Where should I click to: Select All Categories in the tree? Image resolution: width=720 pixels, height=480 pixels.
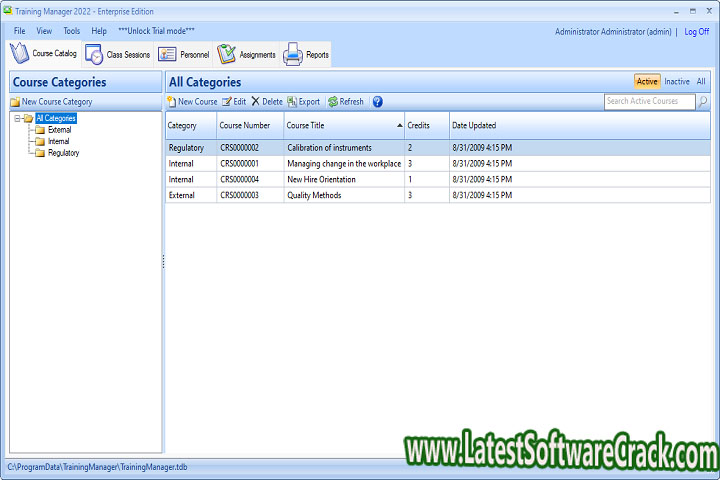click(x=56, y=118)
